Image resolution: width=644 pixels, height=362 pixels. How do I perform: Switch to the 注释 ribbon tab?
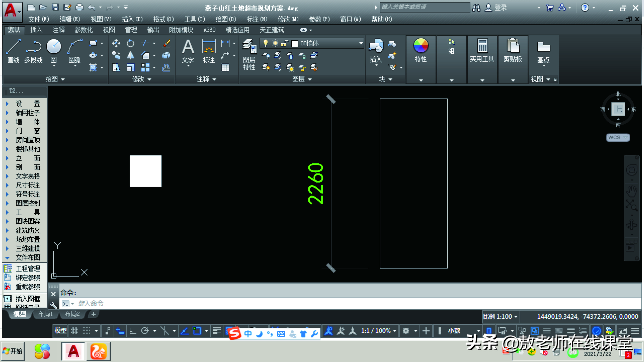[x=59, y=30]
